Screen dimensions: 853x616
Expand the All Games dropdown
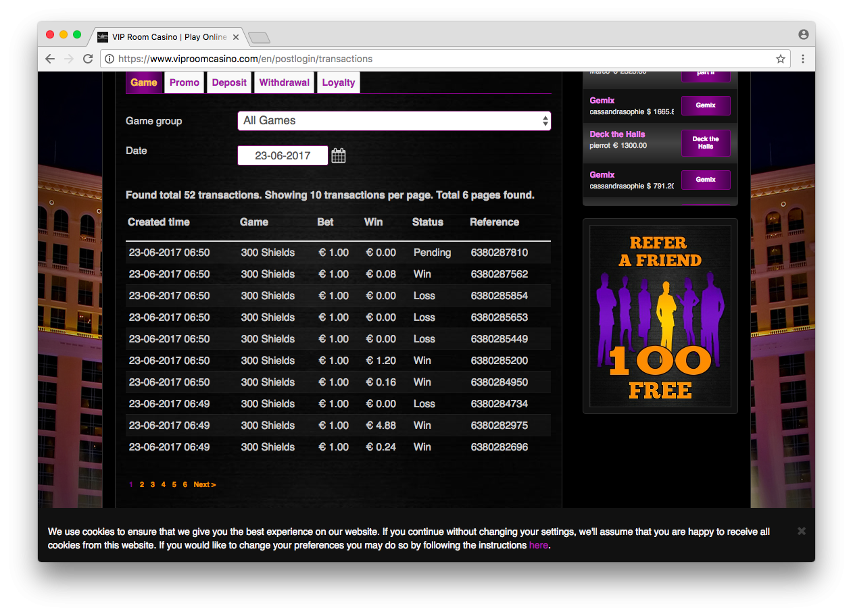(x=394, y=121)
